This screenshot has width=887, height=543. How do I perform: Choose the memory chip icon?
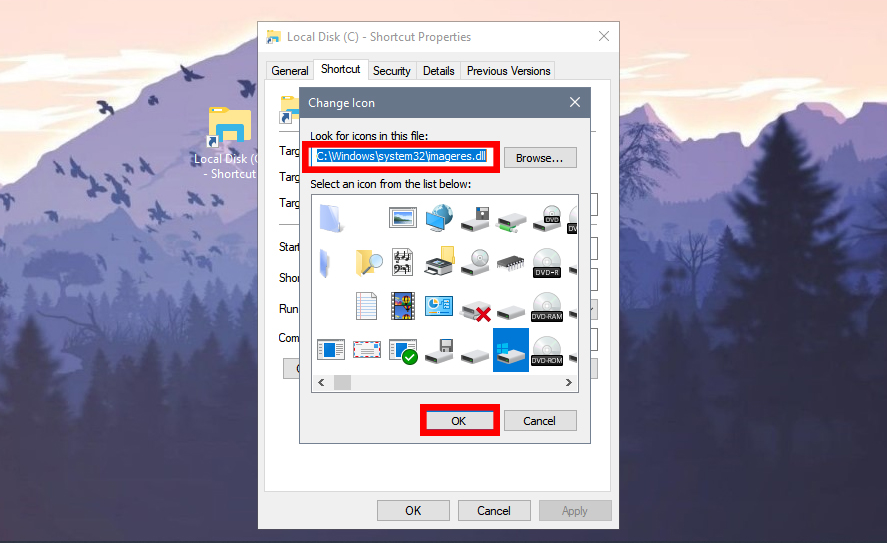[511, 263]
